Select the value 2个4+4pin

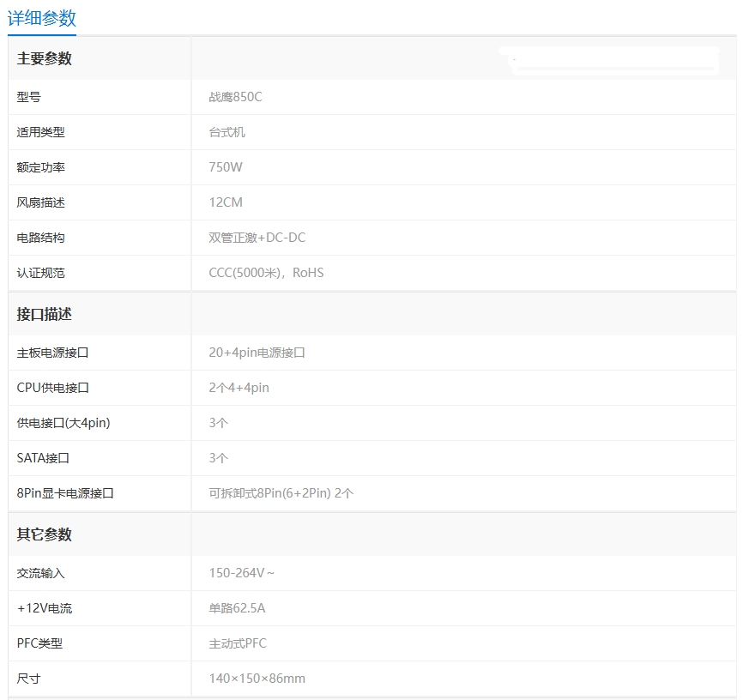click(x=239, y=388)
